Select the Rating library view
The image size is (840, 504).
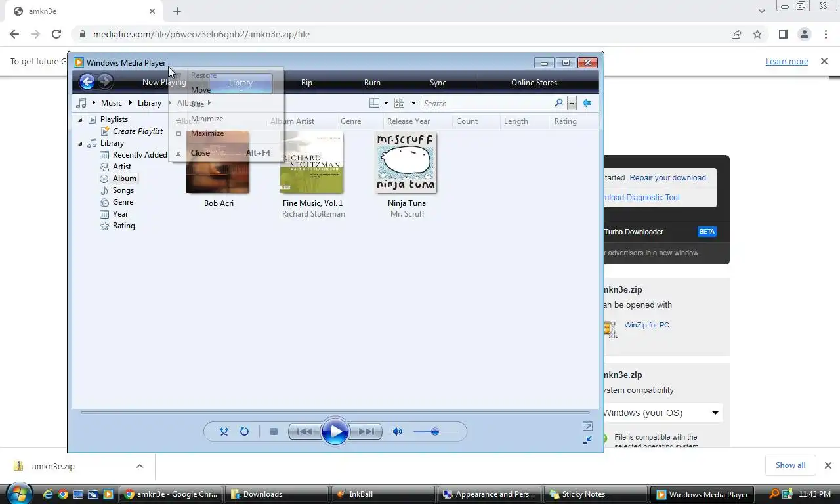pos(123,226)
